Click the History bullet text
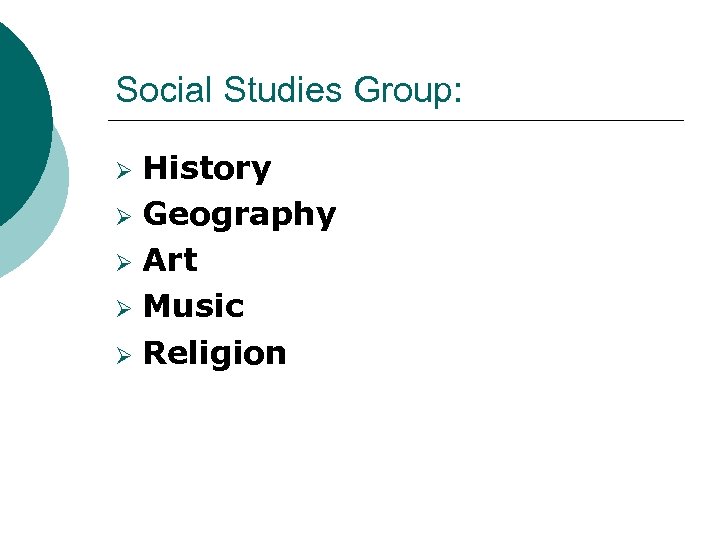 pyautogui.click(x=207, y=168)
